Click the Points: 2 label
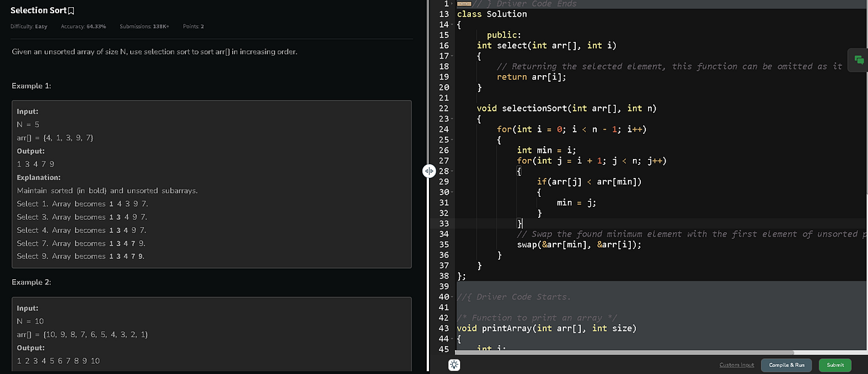This screenshot has width=868, height=374. (x=194, y=26)
